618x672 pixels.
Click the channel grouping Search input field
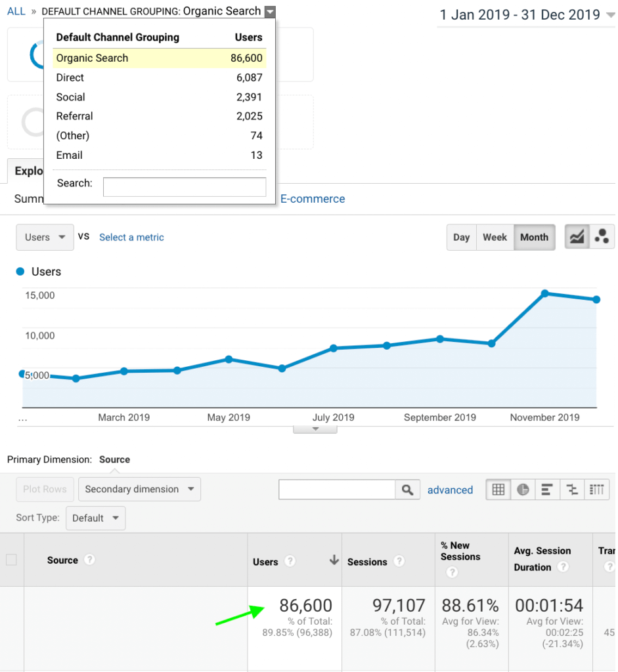(185, 187)
